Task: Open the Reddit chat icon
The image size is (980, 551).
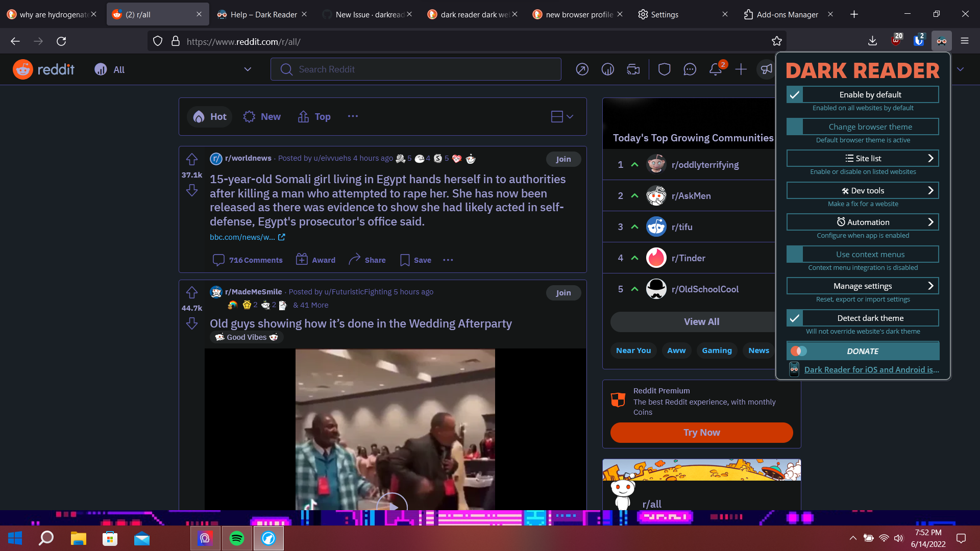Action: click(x=690, y=69)
